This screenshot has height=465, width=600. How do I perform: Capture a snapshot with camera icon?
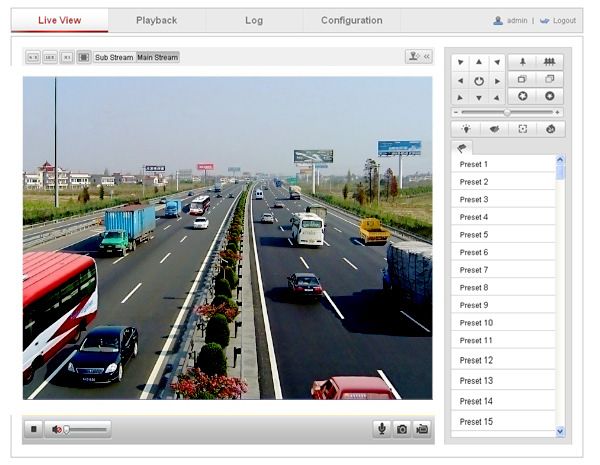[x=401, y=429]
